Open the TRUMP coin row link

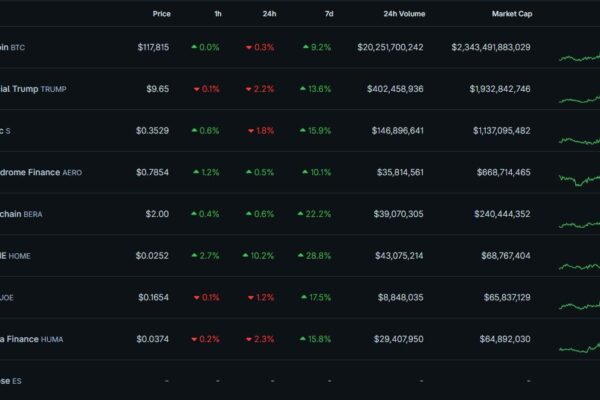(33, 89)
